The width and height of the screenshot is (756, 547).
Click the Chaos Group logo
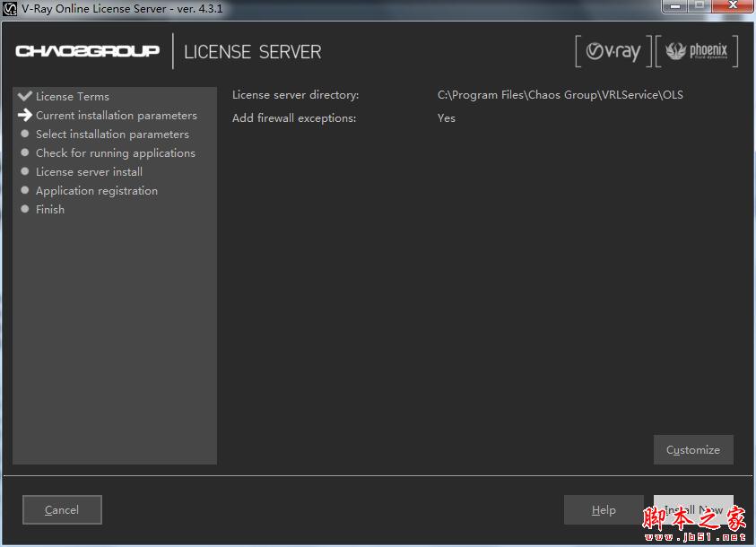point(87,50)
